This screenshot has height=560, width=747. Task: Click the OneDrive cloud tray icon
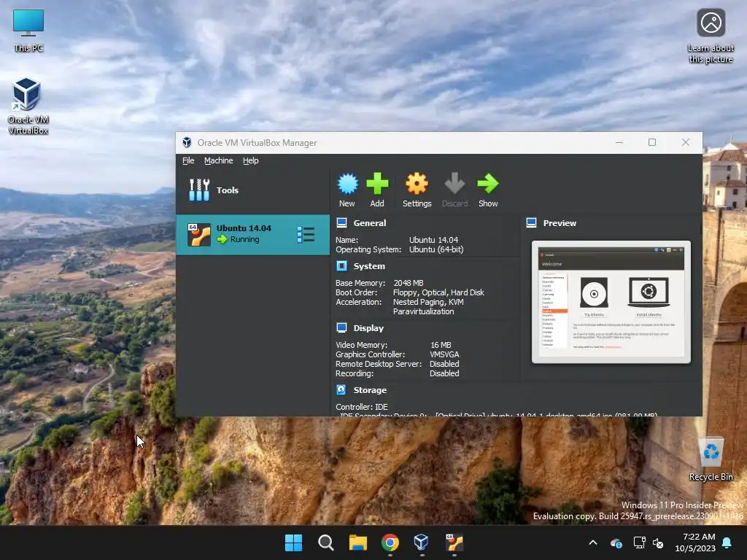coord(616,542)
